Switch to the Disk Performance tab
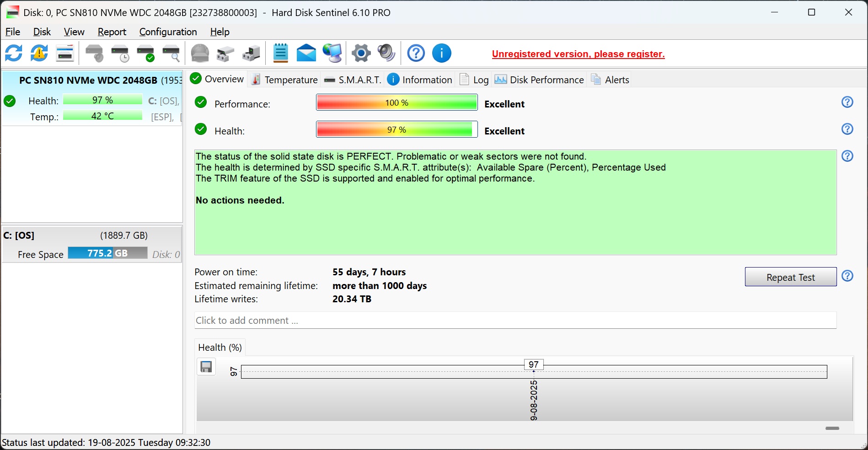 [x=539, y=80]
